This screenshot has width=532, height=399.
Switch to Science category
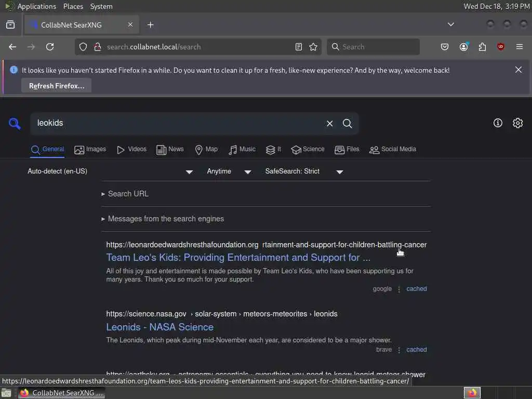pyautogui.click(x=308, y=150)
